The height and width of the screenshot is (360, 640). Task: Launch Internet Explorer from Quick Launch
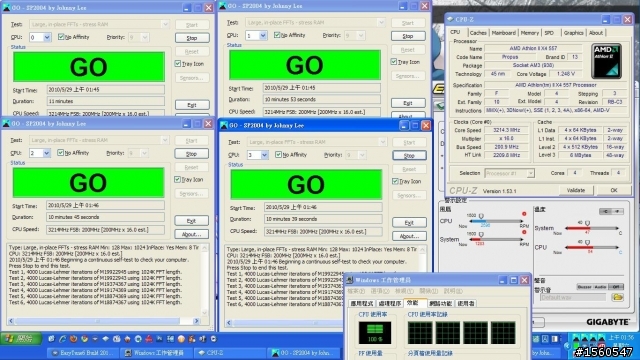(62, 339)
